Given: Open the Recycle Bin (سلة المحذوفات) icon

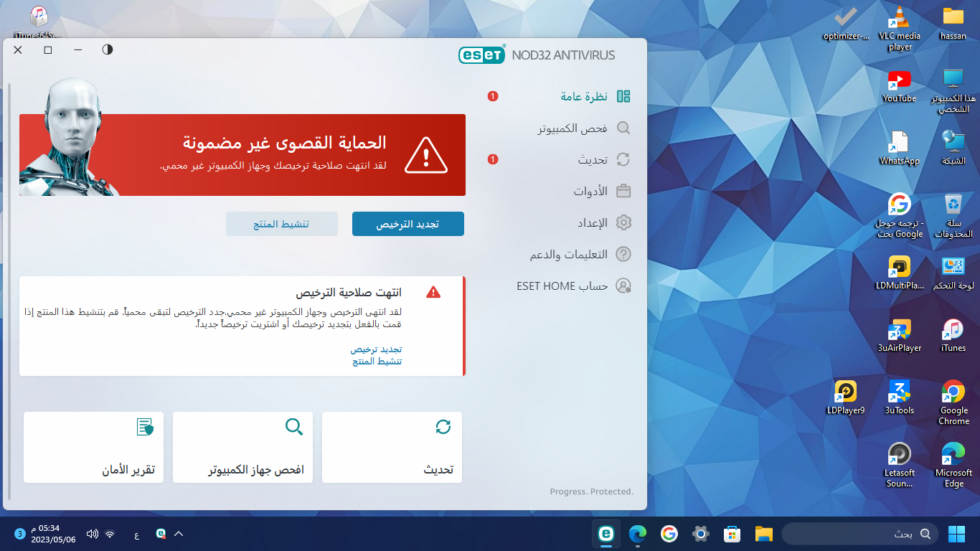Looking at the screenshot, I should pos(953,215).
